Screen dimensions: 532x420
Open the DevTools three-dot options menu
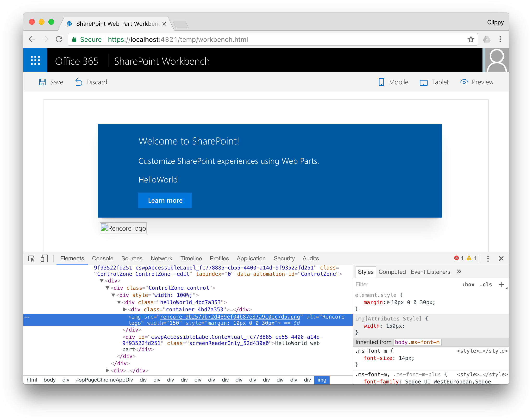pyautogui.click(x=488, y=259)
